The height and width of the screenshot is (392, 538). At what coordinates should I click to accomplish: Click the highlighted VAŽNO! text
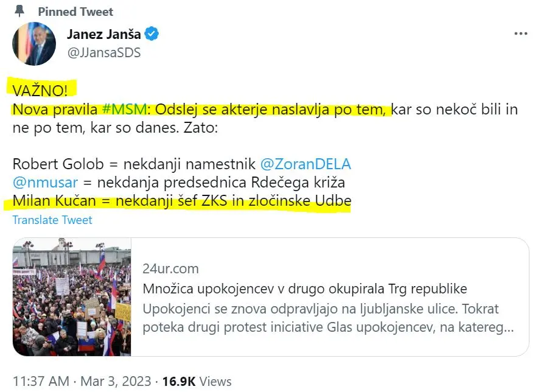[x=40, y=91]
